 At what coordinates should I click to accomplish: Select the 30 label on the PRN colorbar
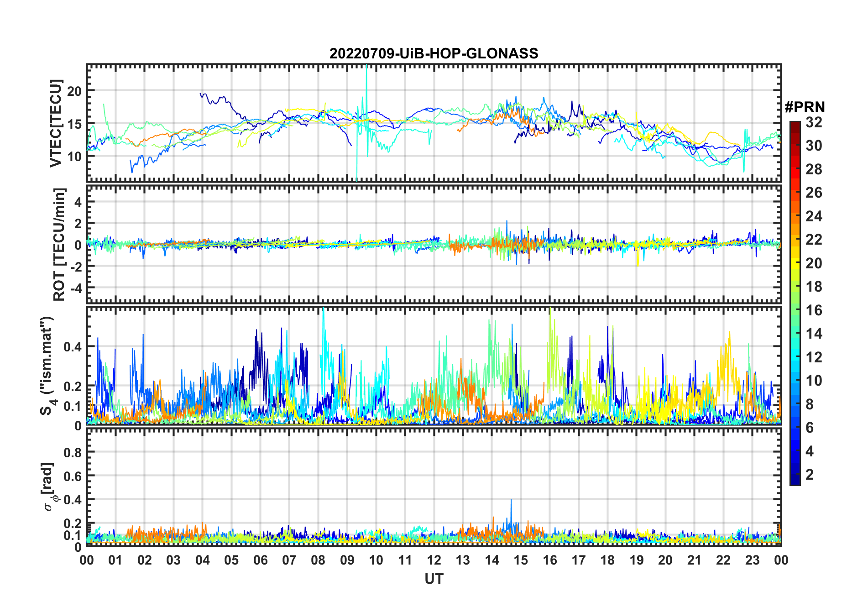point(814,146)
